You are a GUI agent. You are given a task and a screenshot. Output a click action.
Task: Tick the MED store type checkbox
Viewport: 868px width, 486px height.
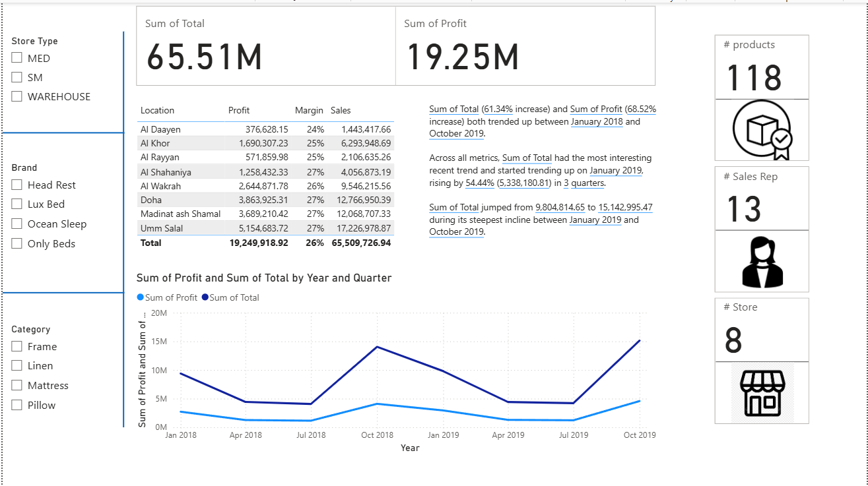click(17, 58)
